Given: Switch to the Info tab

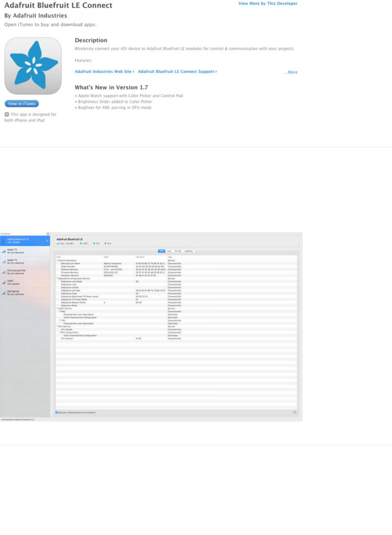Looking at the screenshot, I should pyautogui.click(x=162, y=251).
